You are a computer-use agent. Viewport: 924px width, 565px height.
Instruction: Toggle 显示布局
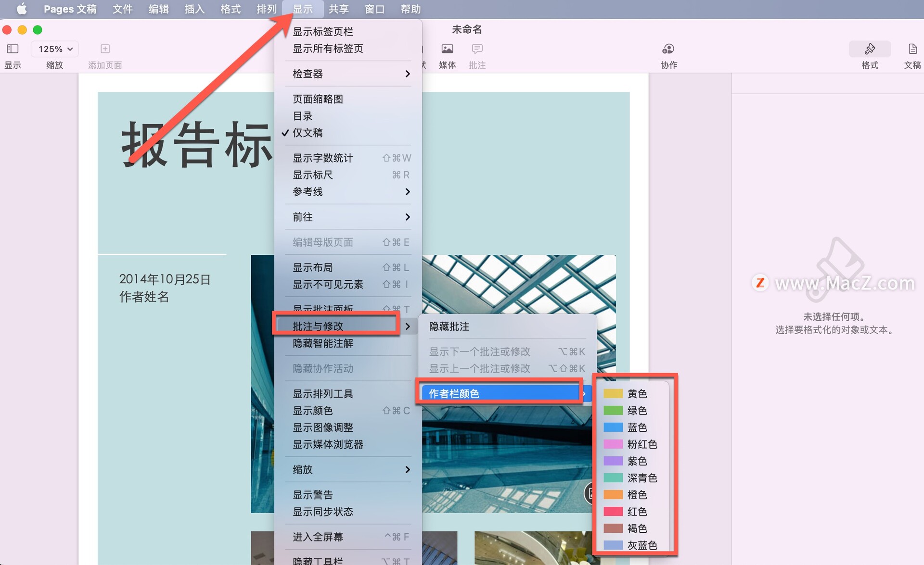pos(348,267)
